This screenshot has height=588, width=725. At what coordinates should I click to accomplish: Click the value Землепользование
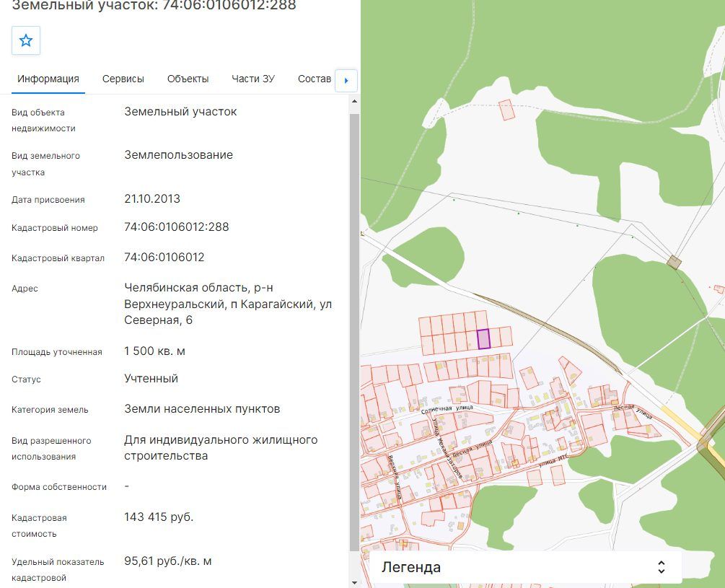(x=178, y=155)
